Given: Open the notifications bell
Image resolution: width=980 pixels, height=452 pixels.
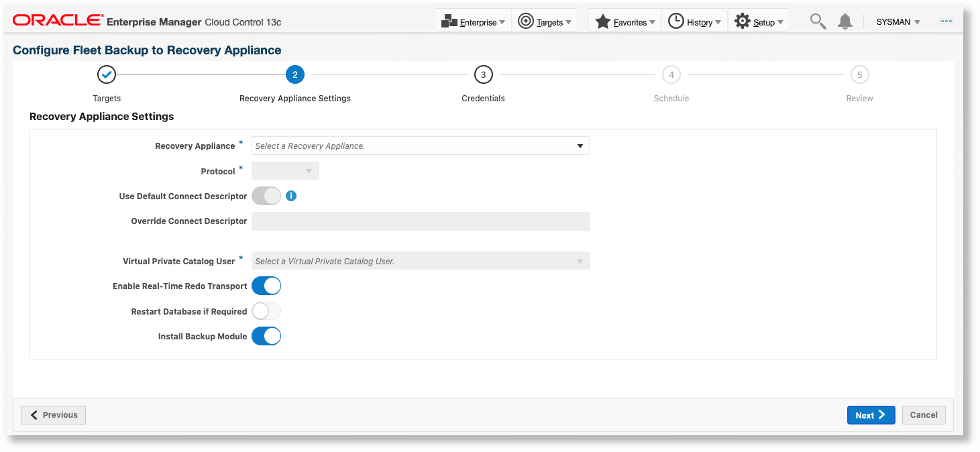Looking at the screenshot, I should [845, 21].
